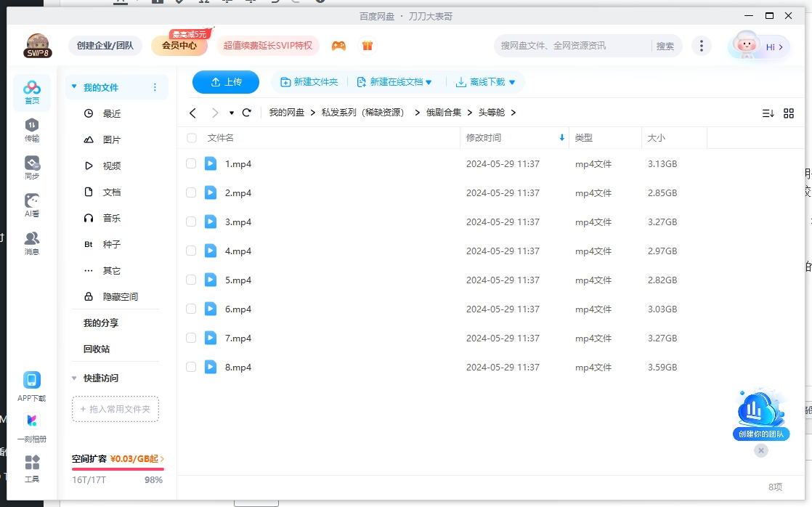Expand the breadcrumb history dropdown arrow
812x507 pixels.
point(232,113)
